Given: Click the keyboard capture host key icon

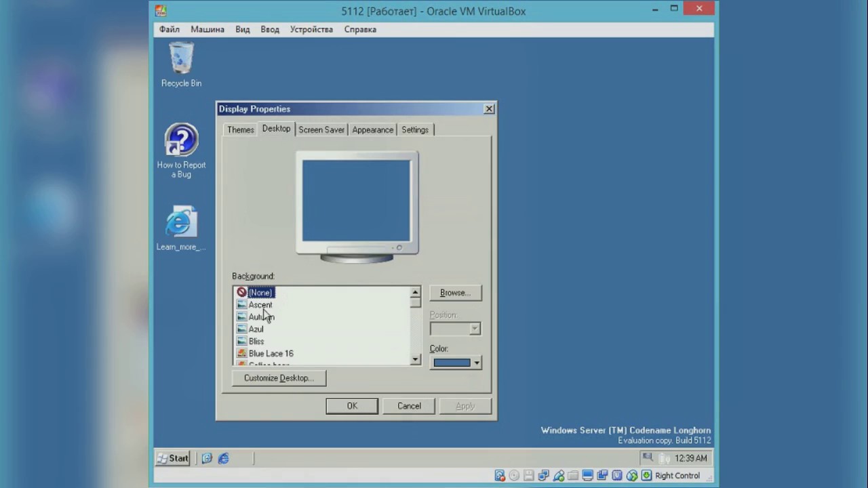Looking at the screenshot, I should click(x=646, y=475).
